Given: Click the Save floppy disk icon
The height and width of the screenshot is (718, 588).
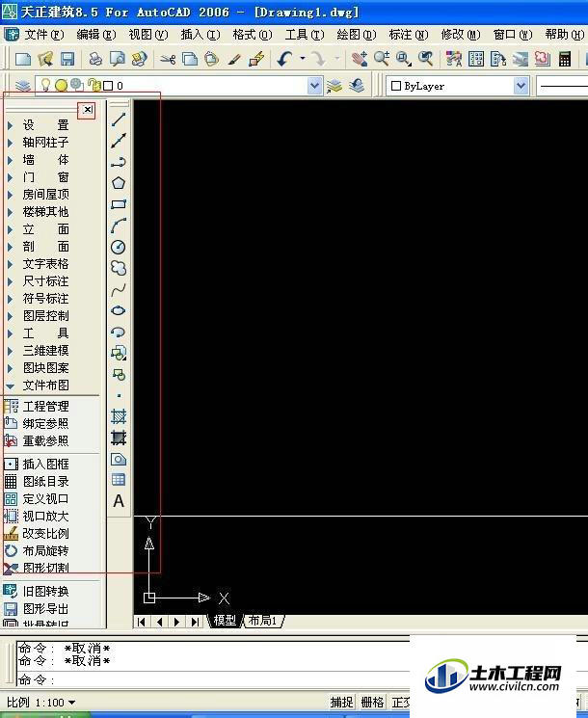Looking at the screenshot, I should pyautogui.click(x=67, y=59).
